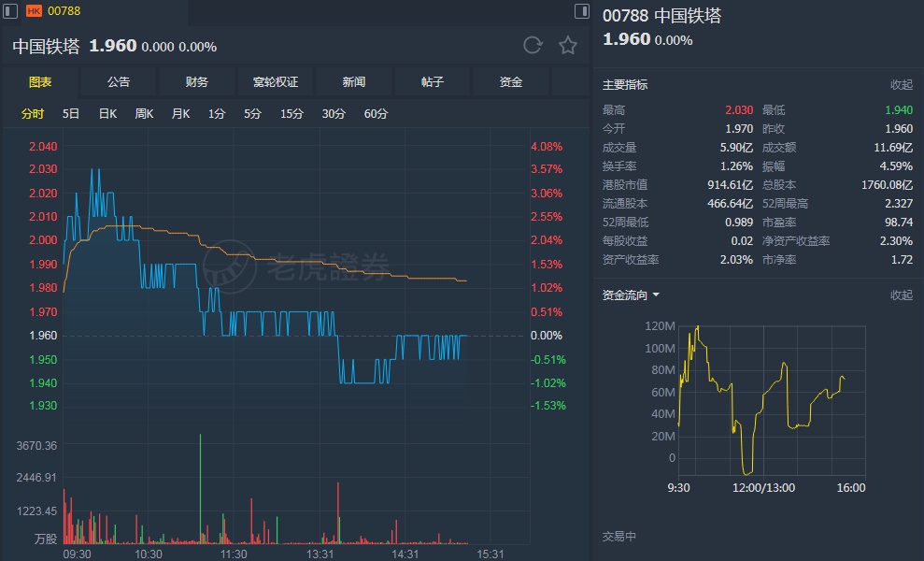Refresh the stock quote
Viewport: 924px width, 561px height.
[x=533, y=46]
